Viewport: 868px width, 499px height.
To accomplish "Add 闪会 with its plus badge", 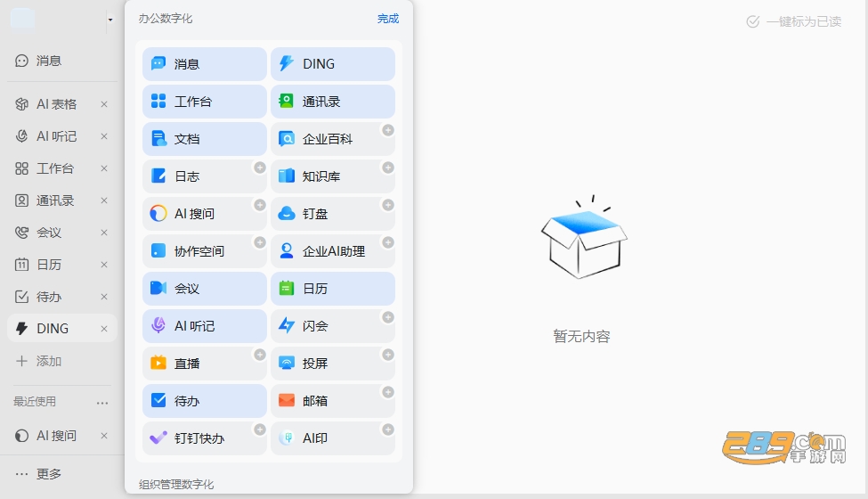I will pyautogui.click(x=388, y=317).
